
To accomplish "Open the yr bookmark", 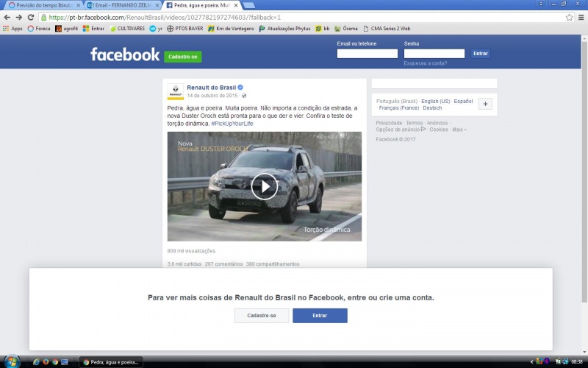I will (156, 29).
